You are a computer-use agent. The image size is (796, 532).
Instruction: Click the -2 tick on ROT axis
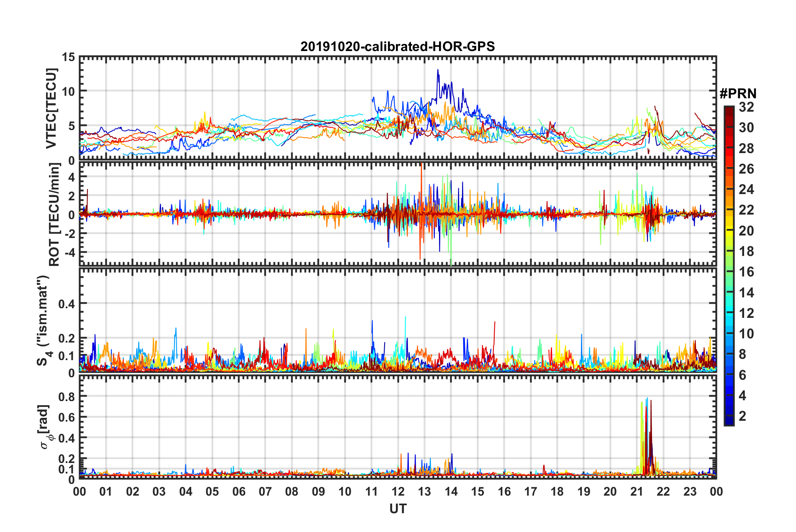click(x=70, y=234)
